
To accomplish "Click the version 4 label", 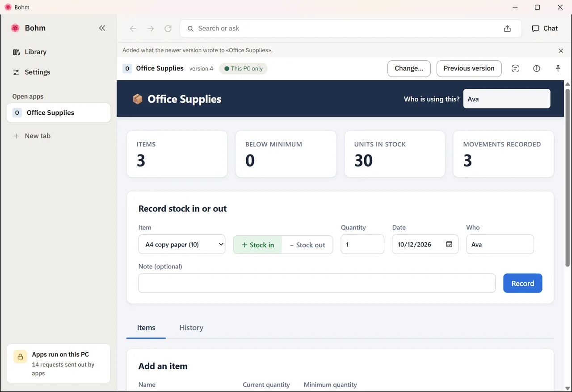I will (201, 69).
